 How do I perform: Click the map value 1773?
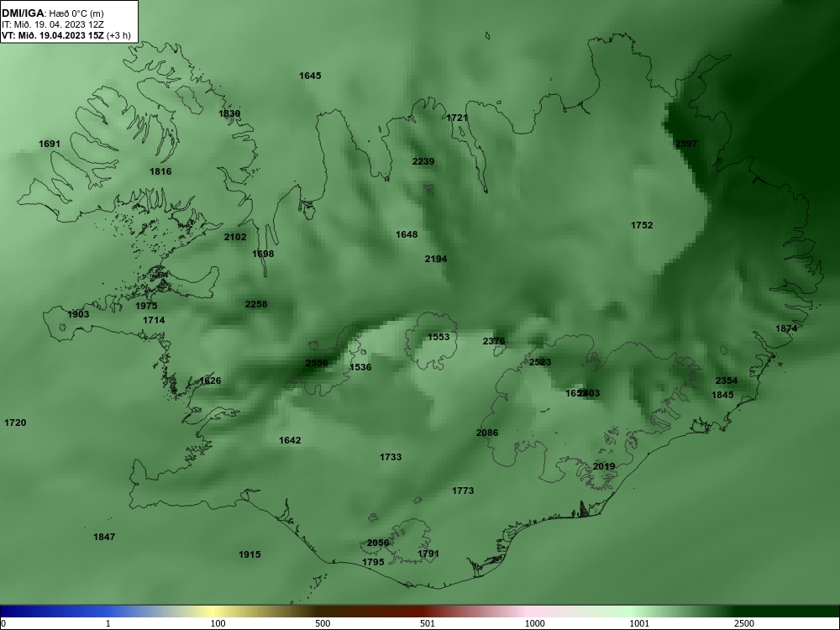coord(463,491)
